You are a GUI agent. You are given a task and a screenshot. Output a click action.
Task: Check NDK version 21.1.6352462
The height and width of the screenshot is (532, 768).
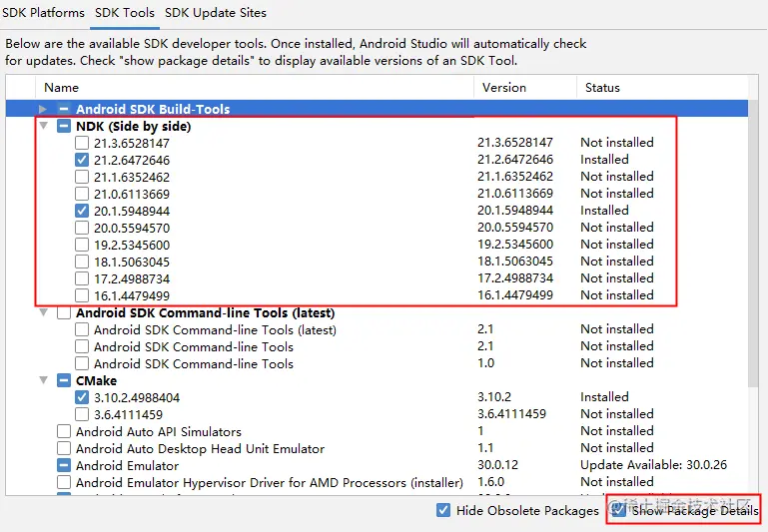[82, 177]
